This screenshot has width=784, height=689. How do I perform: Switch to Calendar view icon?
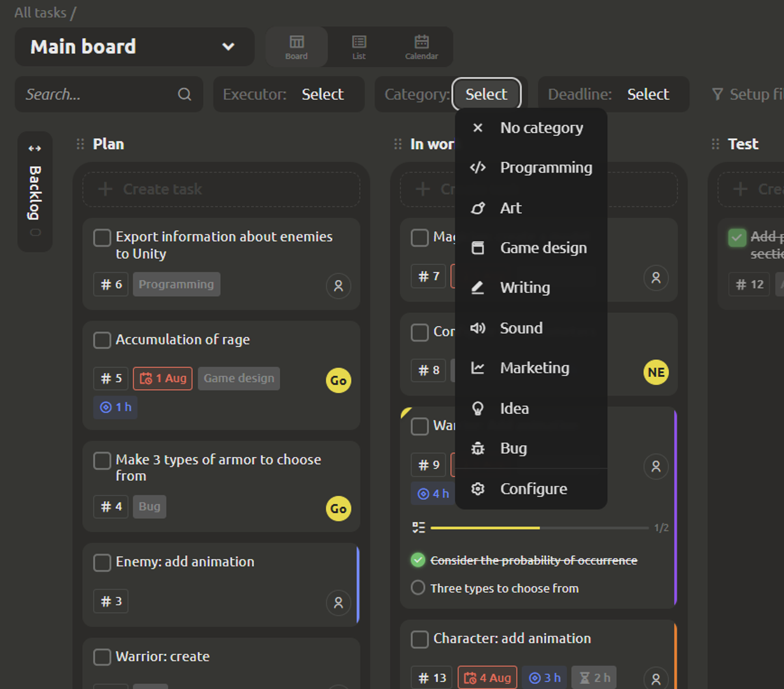(x=421, y=46)
